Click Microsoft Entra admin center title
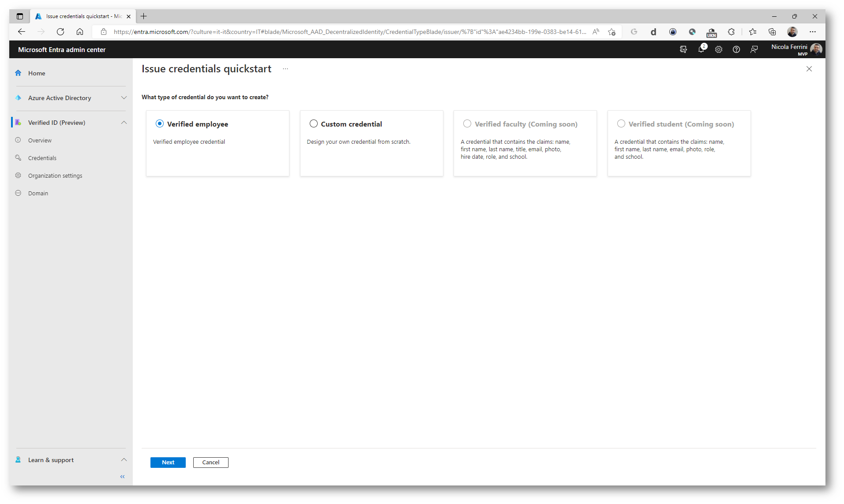 click(62, 50)
